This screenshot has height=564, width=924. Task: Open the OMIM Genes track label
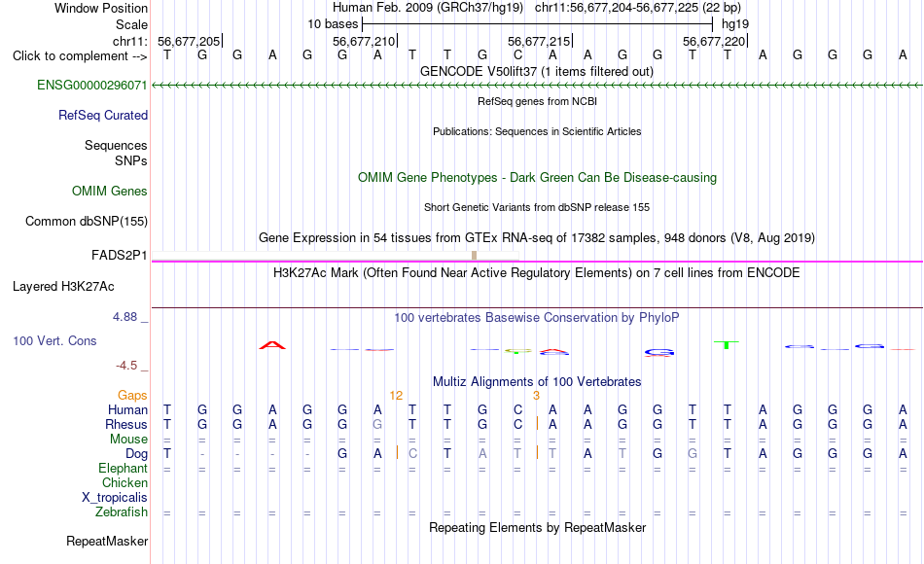pyautogui.click(x=110, y=191)
